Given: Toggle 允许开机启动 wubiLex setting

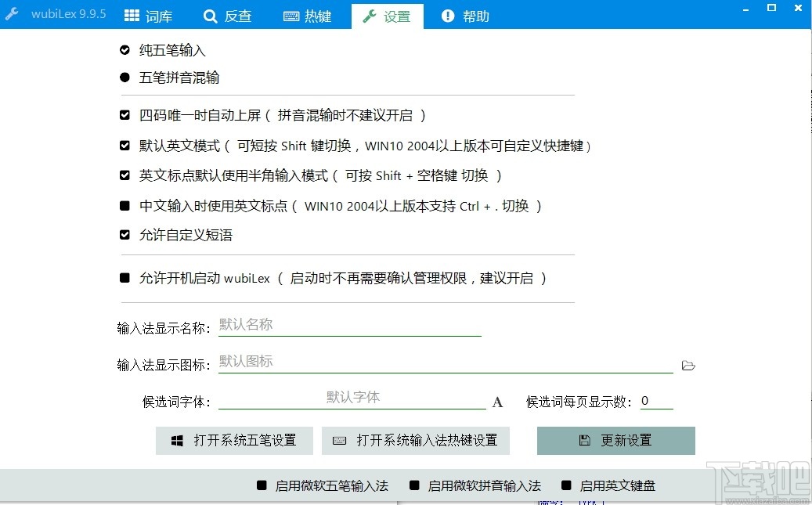Looking at the screenshot, I should pyautogui.click(x=124, y=278).
